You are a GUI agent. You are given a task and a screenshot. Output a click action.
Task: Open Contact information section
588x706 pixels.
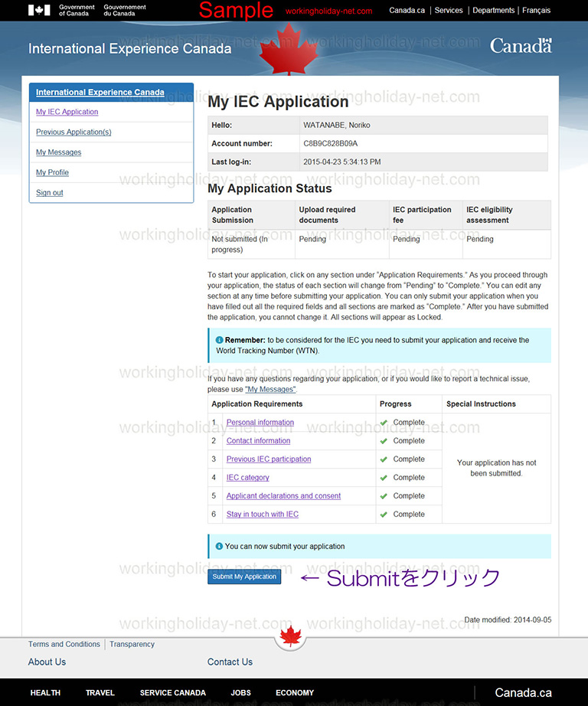(x=258, y=441)
